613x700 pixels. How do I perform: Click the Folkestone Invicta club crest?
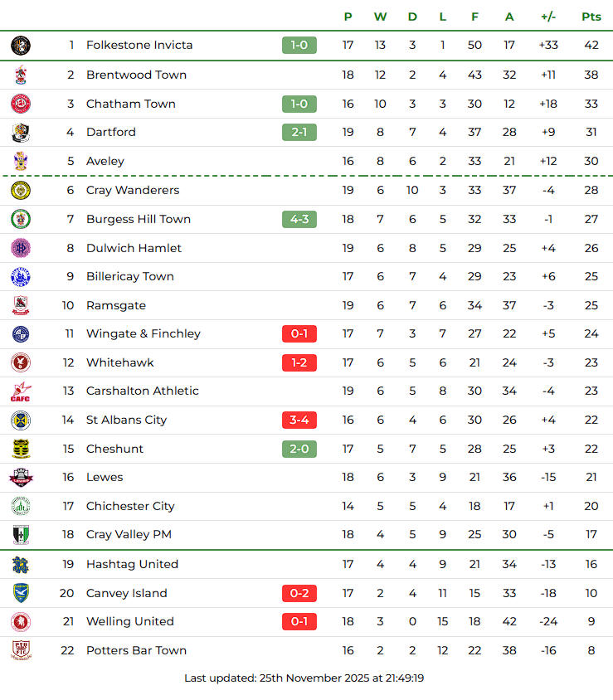(x=21, y=46)
